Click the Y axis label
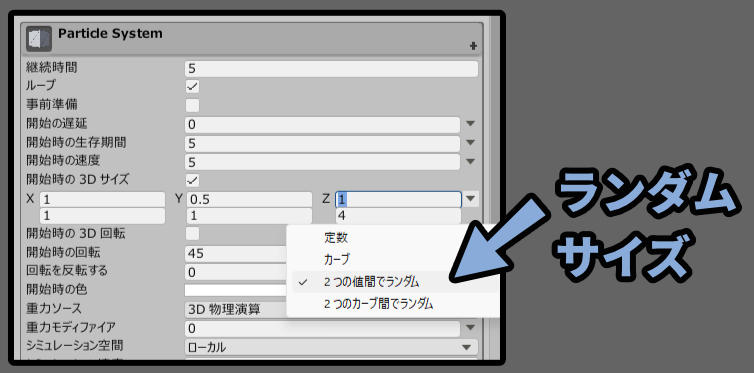This screenshot has width=754, height=373. (x=179, y=198)
